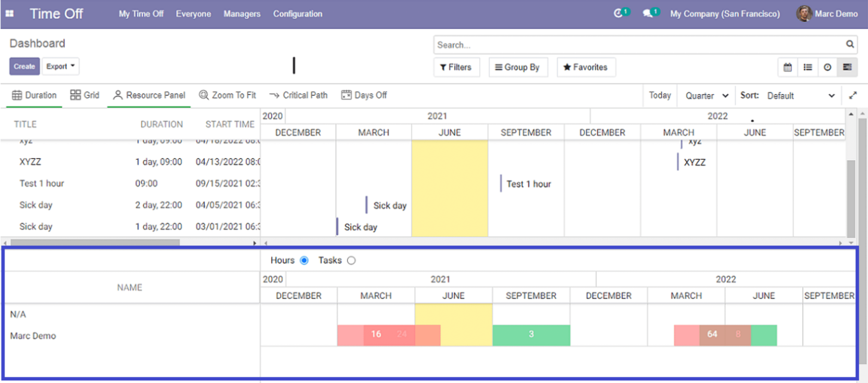Screen dimensions: 868x383
Task: Open the chat messages icon
Action: (x=647, y=14)
